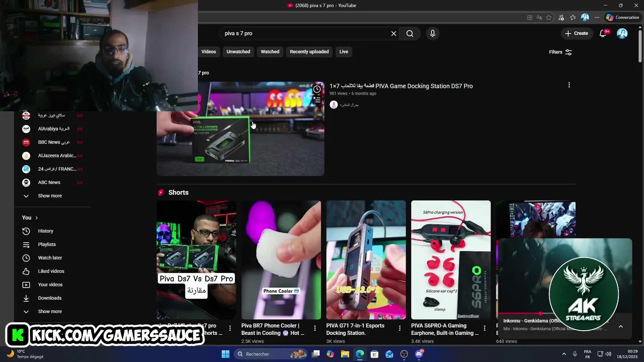Open options for PIVA G71 Docking Station short
The width and height of the screenshot is (644, 362).
click(x=400, y=328)
